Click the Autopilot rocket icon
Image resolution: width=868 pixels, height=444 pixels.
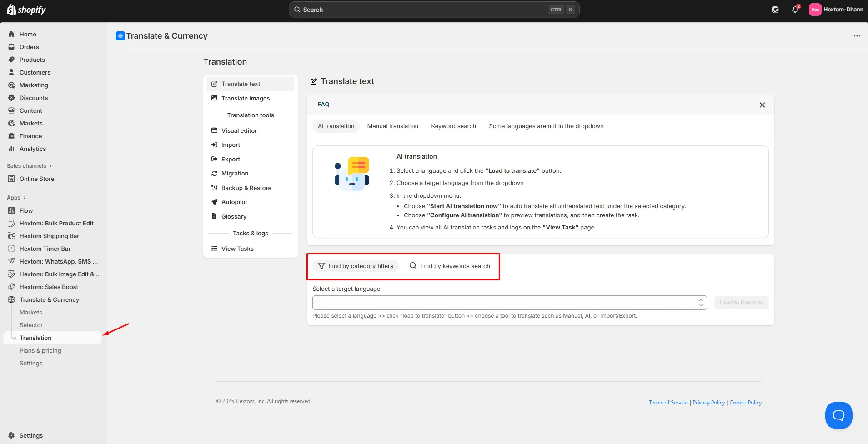click(x=214, y=202)
